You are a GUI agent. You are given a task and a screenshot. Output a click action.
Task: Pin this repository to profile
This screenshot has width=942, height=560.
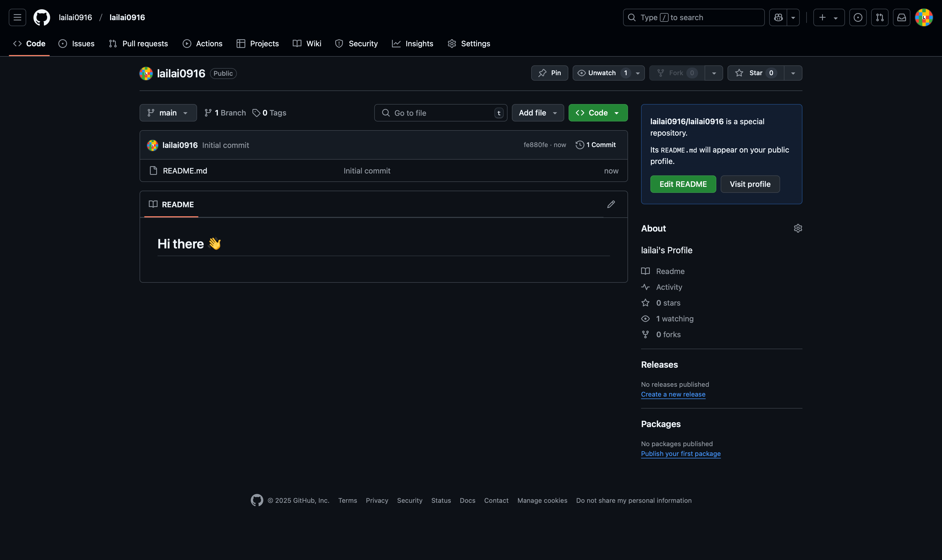coord(549,73)
